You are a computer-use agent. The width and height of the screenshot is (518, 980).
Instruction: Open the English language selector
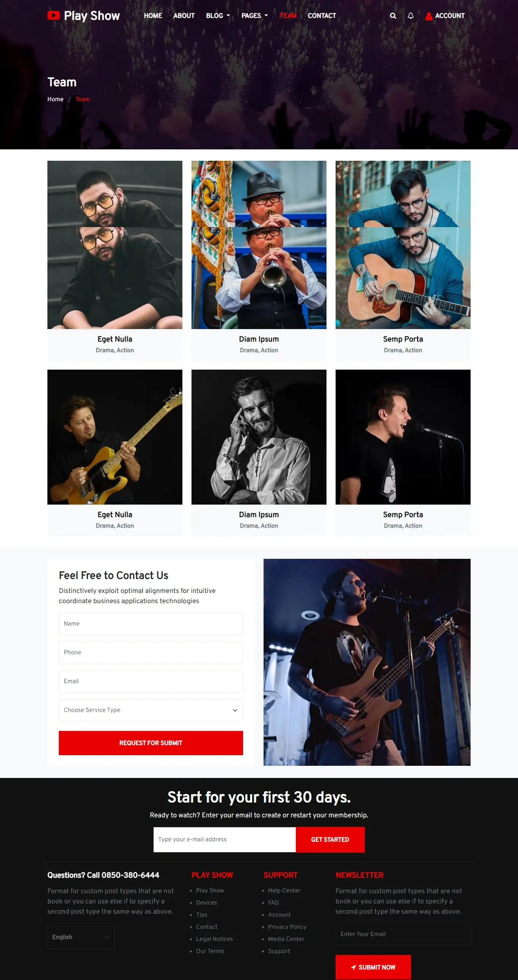[81, 937]
